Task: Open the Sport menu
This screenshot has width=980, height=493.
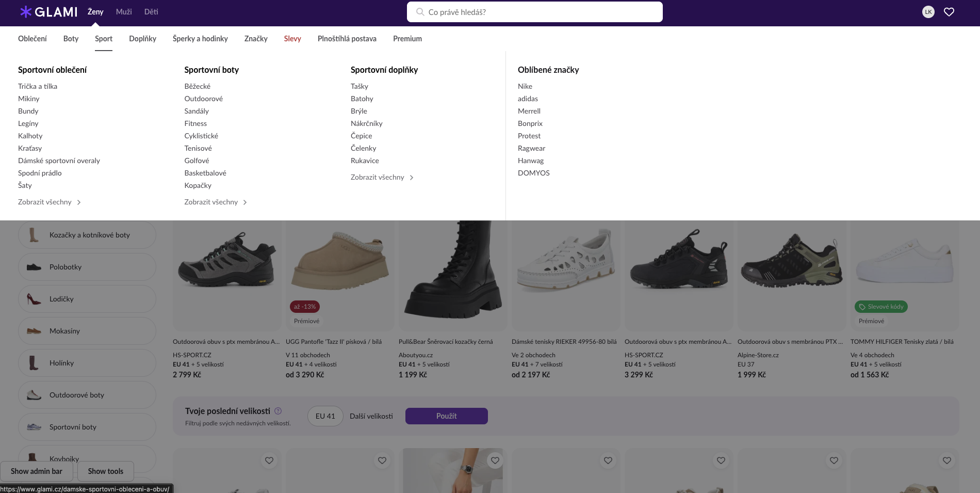Action: pyautogui.click(x=104, y=39)
